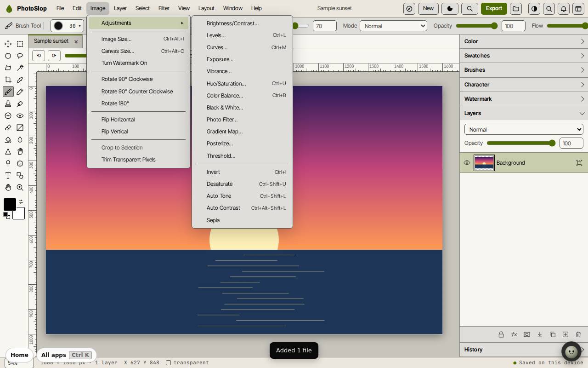588x368 pixels.
Task: Click the layer effects fx icon
Action: (x=514, y=334)
